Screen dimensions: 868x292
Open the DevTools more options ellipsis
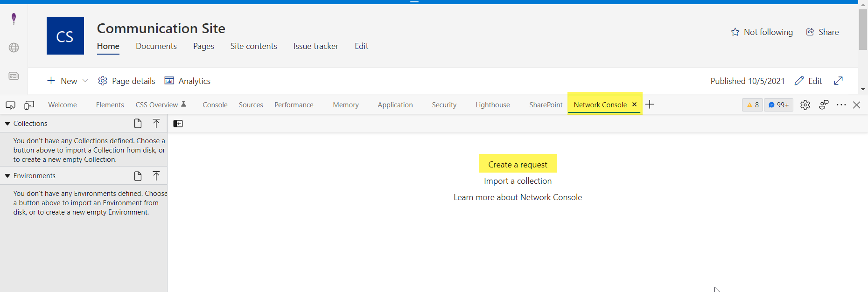(841, 105)
